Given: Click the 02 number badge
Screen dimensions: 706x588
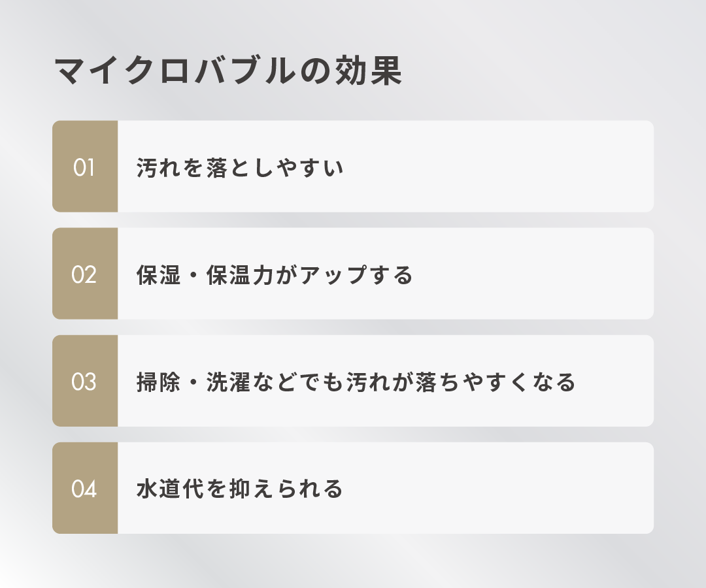Looking at the screenshot, I should [84, 274].
